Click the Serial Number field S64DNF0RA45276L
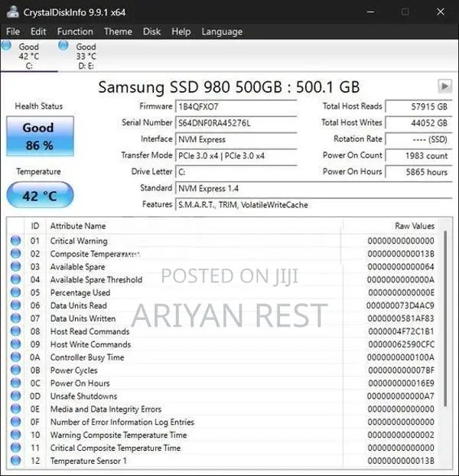The width and height of the screenshot is (459, 476). pyautogui.click(x=236, y=123)
